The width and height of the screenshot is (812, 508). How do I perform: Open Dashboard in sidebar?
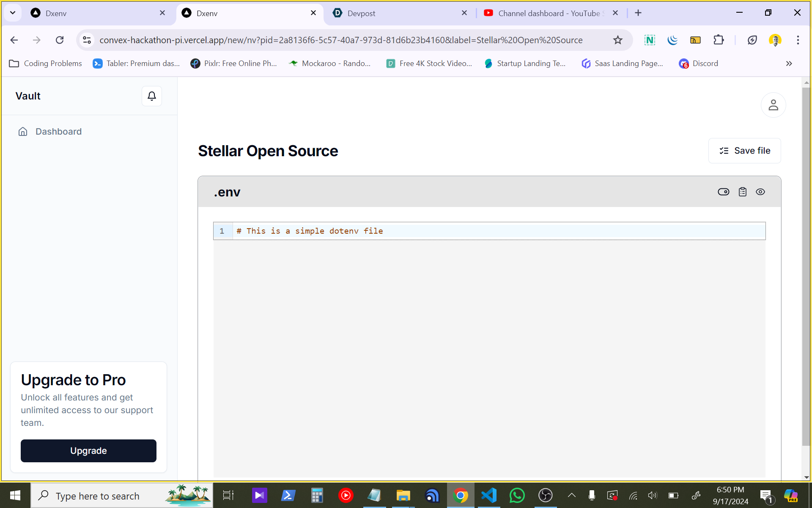click(x=58, y=132)
